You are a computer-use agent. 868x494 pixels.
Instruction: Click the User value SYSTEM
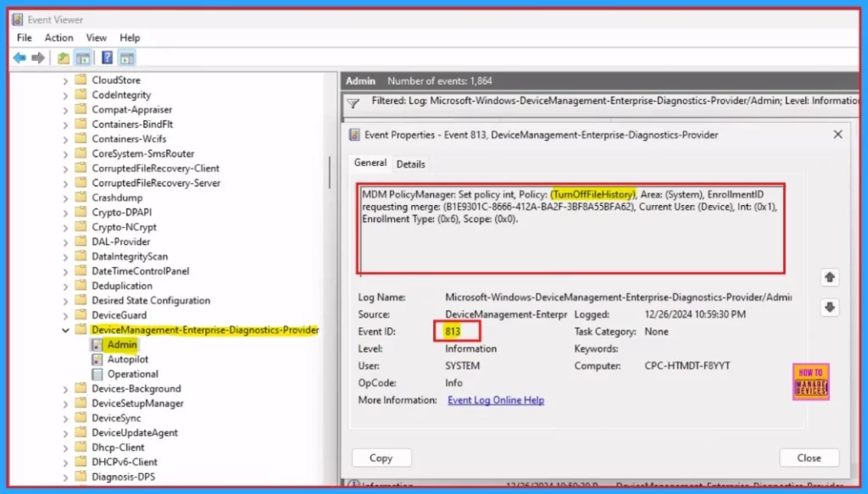(462, 366)
